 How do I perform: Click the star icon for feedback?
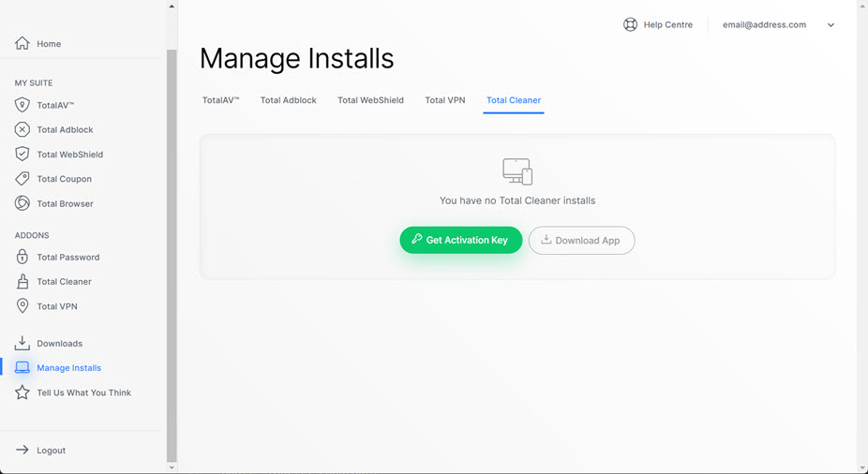point(22,393)
